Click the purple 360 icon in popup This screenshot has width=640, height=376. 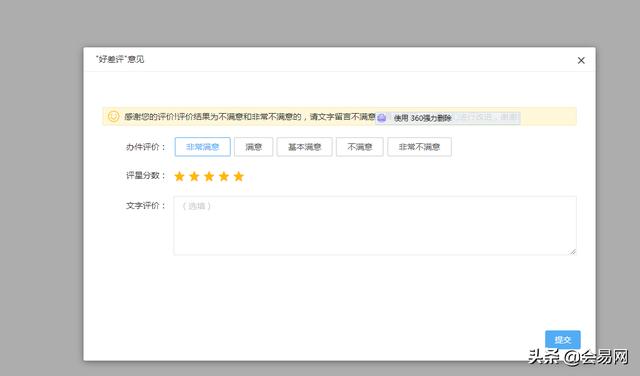tap(382, 118)
